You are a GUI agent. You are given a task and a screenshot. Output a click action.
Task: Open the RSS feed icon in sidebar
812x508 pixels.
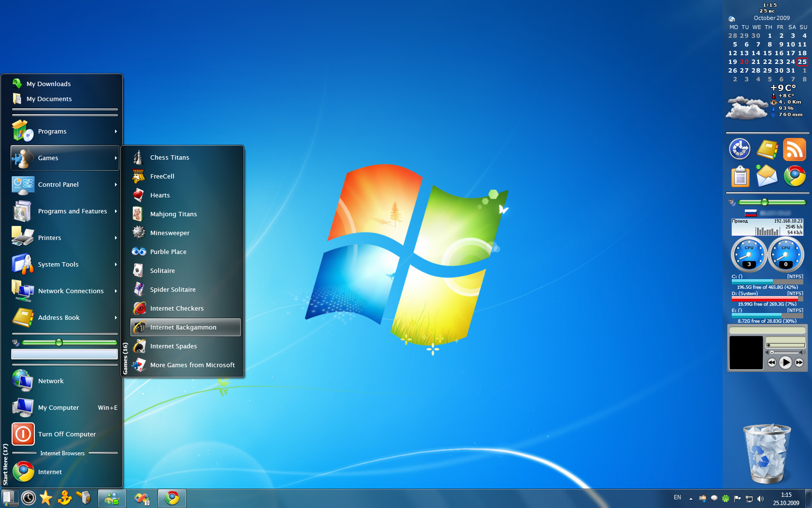tap(794, 149)
